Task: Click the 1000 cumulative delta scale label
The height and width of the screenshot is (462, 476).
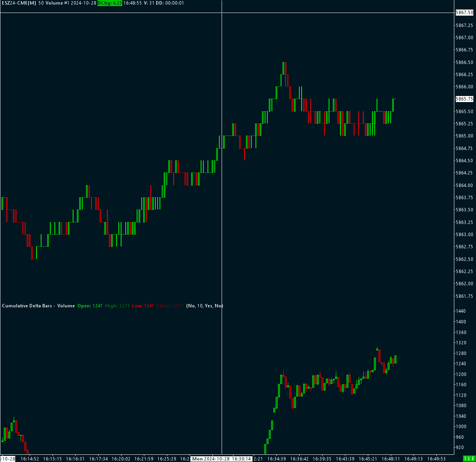Action: pyautogui.click(x=461, y=427)
